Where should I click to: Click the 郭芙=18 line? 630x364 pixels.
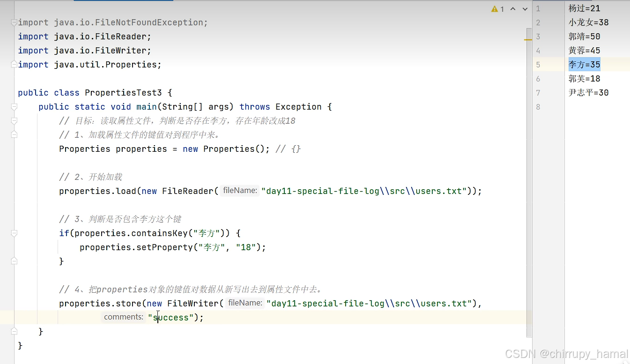click(x=584, y=79)
